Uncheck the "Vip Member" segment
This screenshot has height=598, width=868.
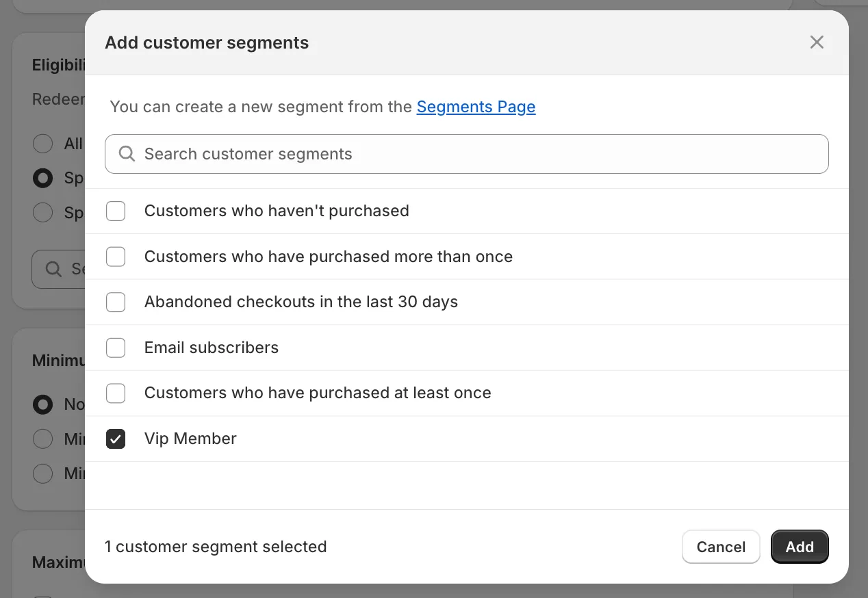click(x=116, y=439)
